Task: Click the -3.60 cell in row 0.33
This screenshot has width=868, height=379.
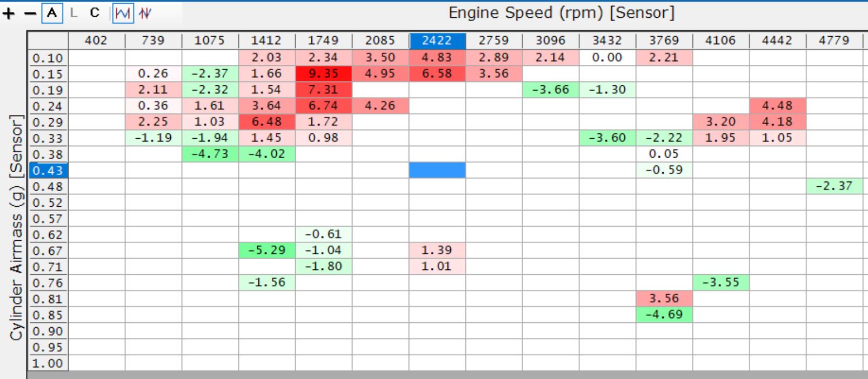Action: click(607, 138)
